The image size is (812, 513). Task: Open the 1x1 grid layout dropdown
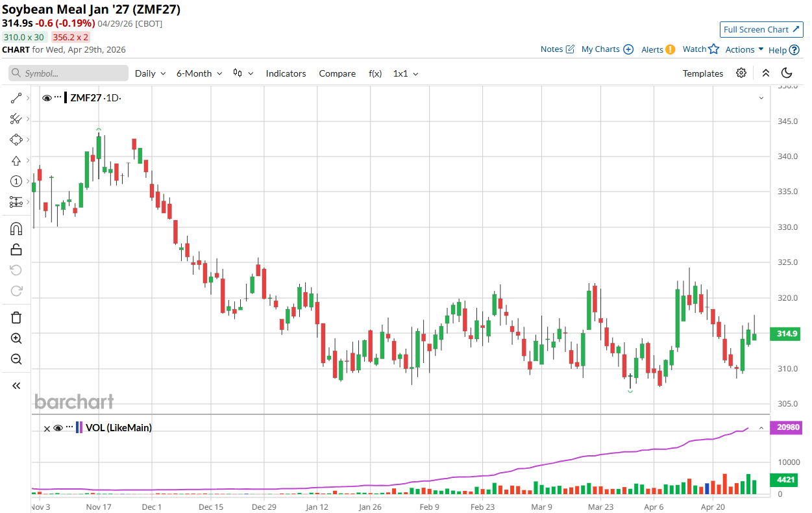click(x=405, y=73)
